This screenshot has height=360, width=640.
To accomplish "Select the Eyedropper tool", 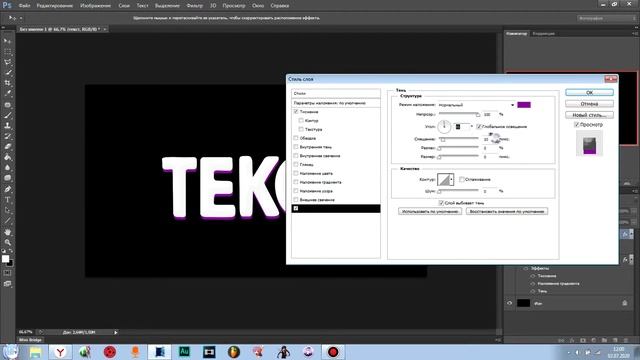I will (x=7, y=93).
